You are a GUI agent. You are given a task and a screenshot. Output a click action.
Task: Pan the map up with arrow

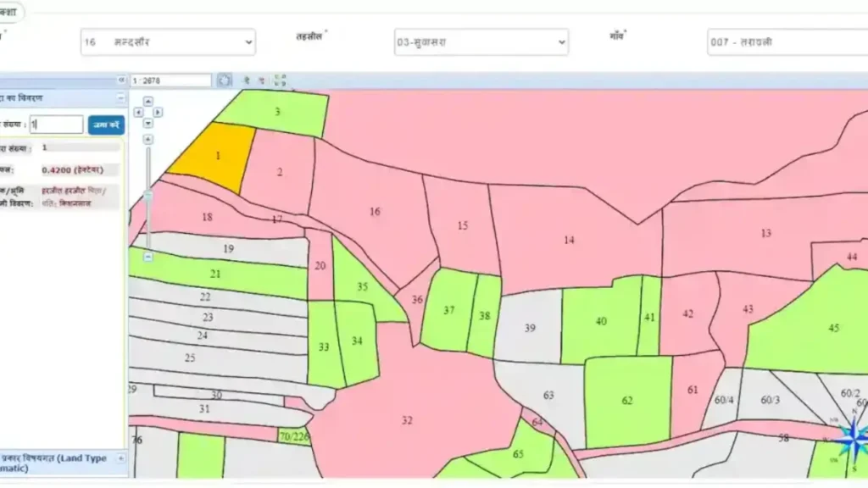[148, 100]
